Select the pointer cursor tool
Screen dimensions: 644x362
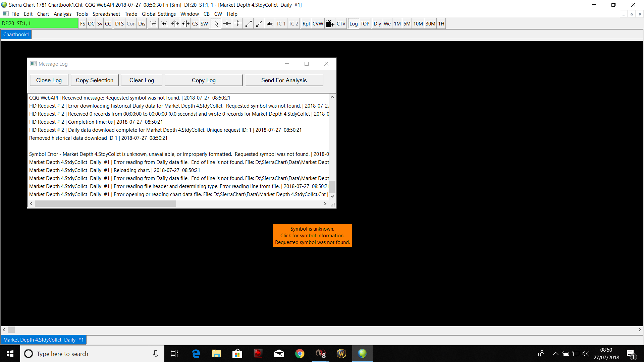click(x=216, y=24)
